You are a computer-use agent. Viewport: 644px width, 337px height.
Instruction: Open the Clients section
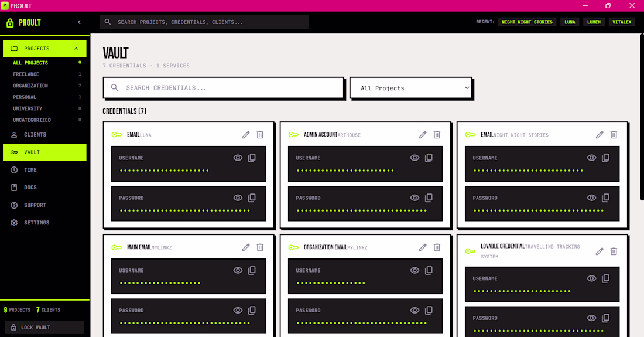[x=44, y=134]
